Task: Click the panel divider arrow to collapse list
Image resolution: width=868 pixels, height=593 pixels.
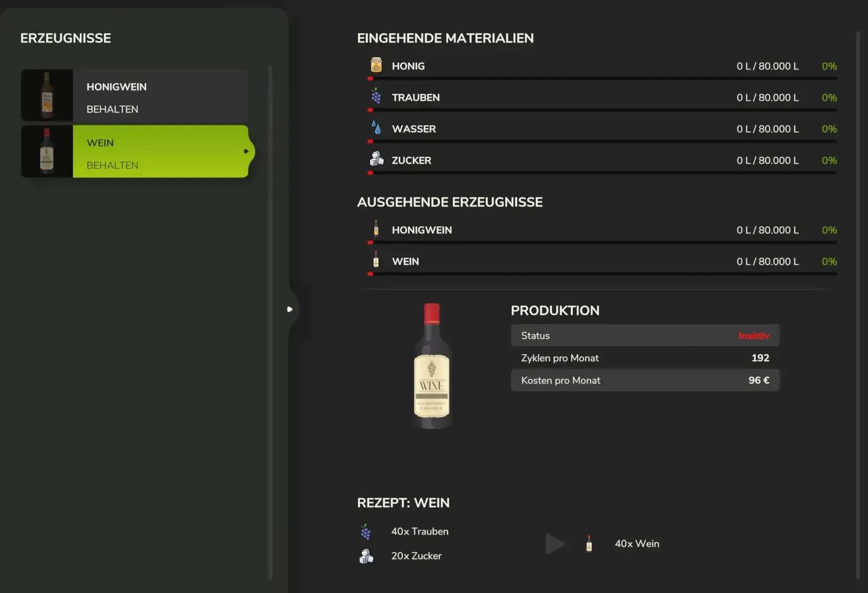Action: (289, 310)
